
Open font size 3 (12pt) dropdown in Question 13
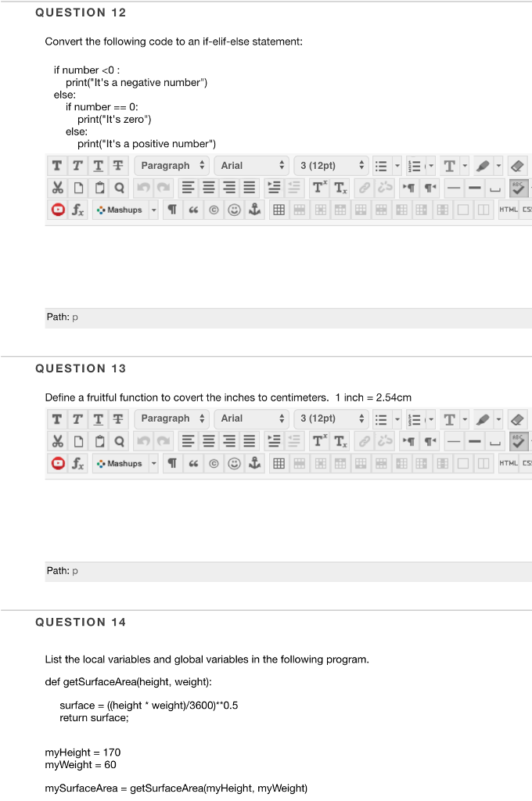(331, 418)
